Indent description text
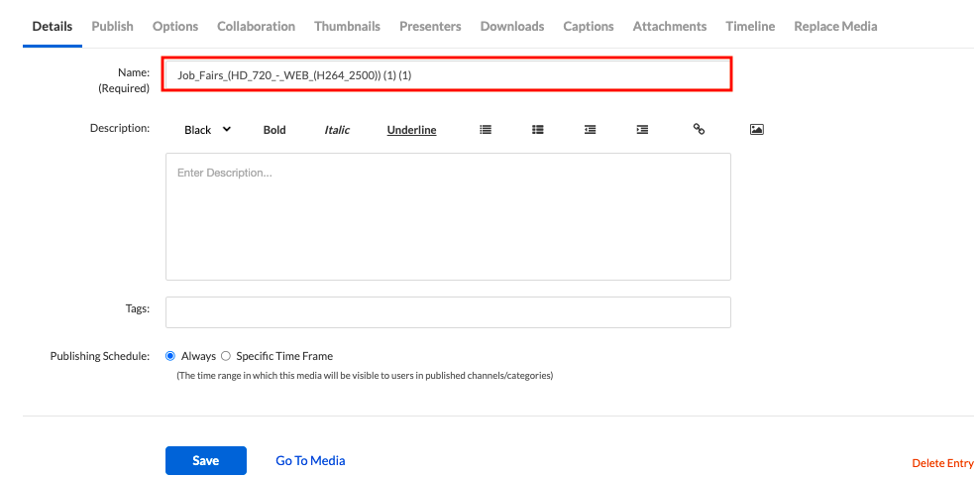 coord(642,129)
